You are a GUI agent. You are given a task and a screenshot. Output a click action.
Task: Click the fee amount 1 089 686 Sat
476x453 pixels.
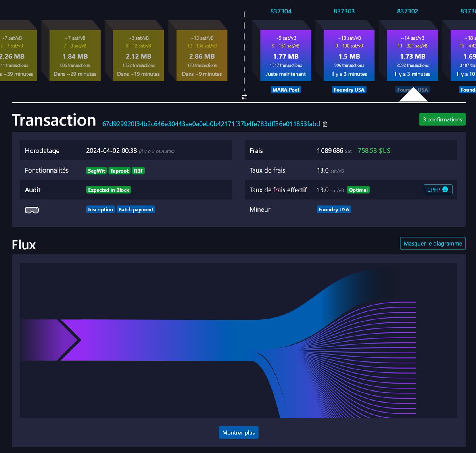coord(334,151)
